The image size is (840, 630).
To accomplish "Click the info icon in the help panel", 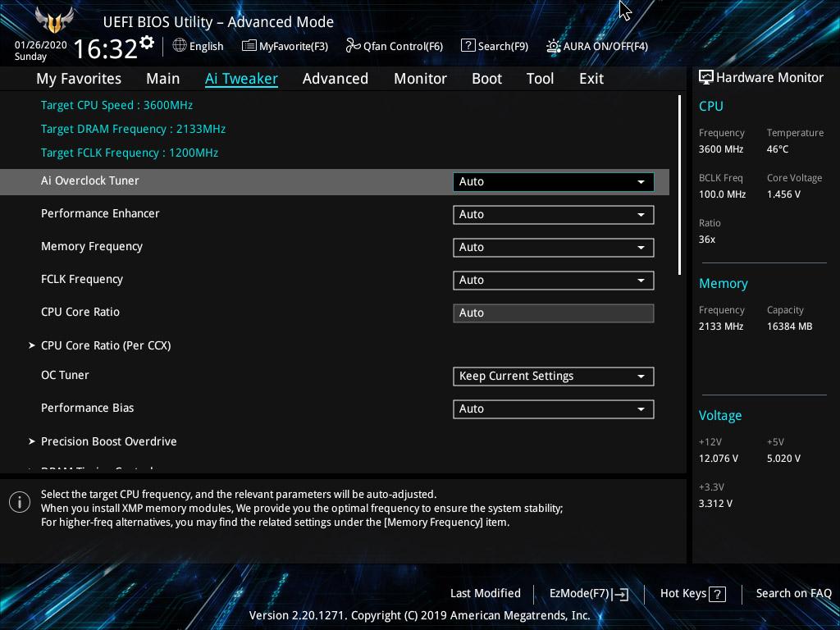I will pos(20,502).
